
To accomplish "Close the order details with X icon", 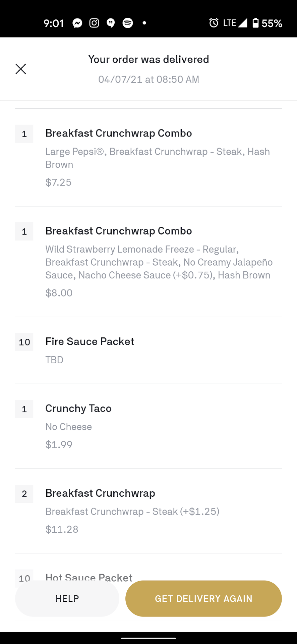I will pyautogui.click(x=21, y=69).
